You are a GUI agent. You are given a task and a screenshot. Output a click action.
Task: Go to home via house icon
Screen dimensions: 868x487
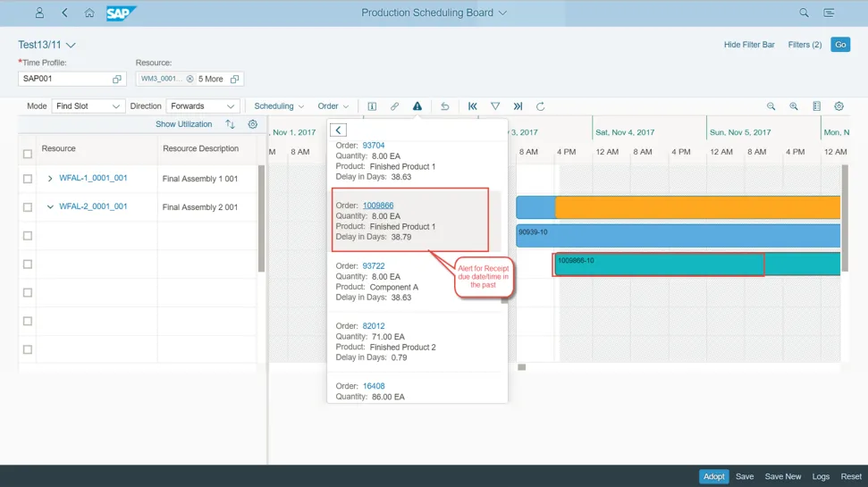89,13
